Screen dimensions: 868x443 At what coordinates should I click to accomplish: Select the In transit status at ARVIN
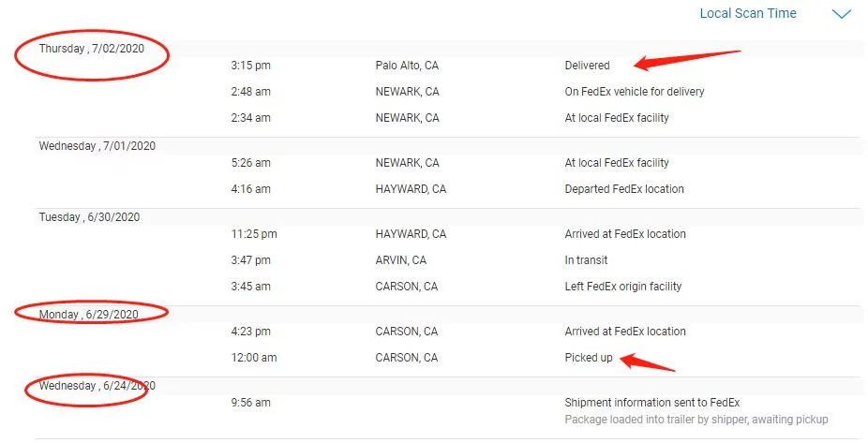[586, 260]
